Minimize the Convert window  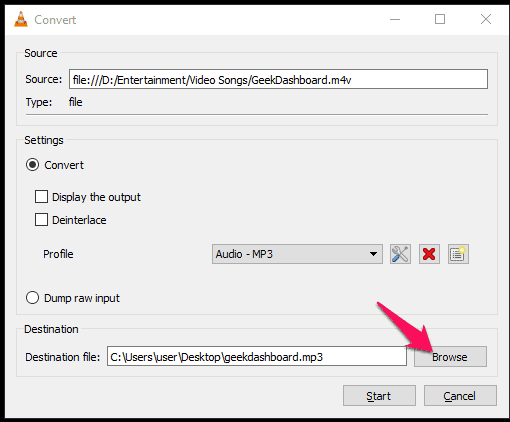[395, 19]
